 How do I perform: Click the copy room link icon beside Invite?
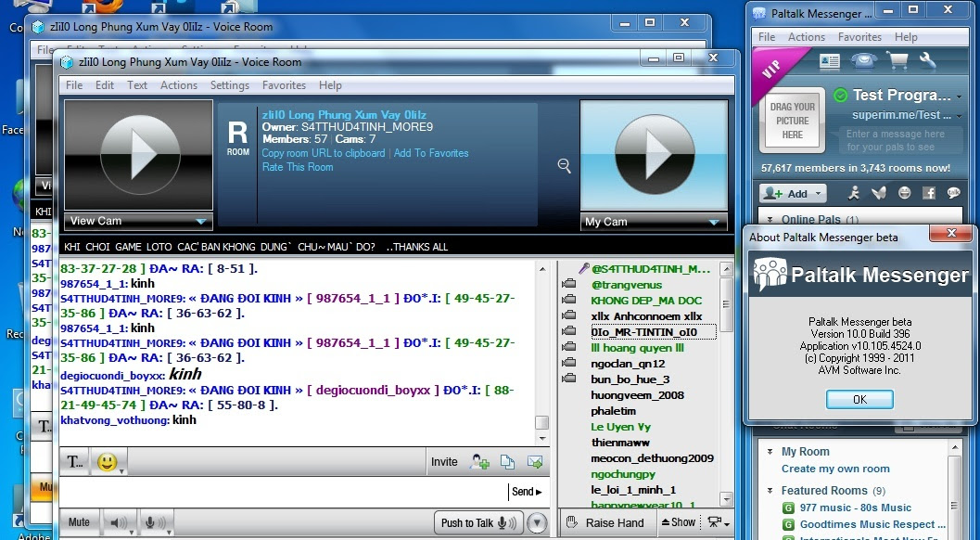click(x=507, y=462)
